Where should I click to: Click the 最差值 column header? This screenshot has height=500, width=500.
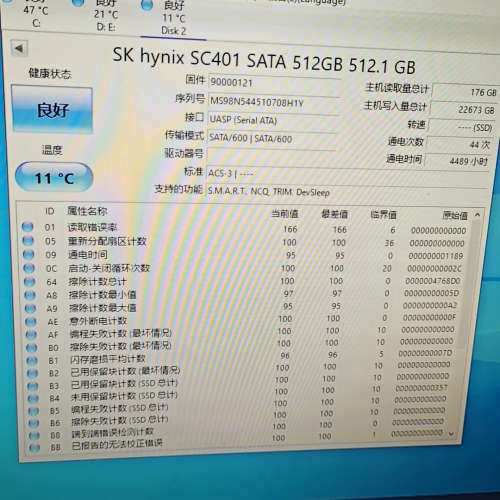(334, 214)
